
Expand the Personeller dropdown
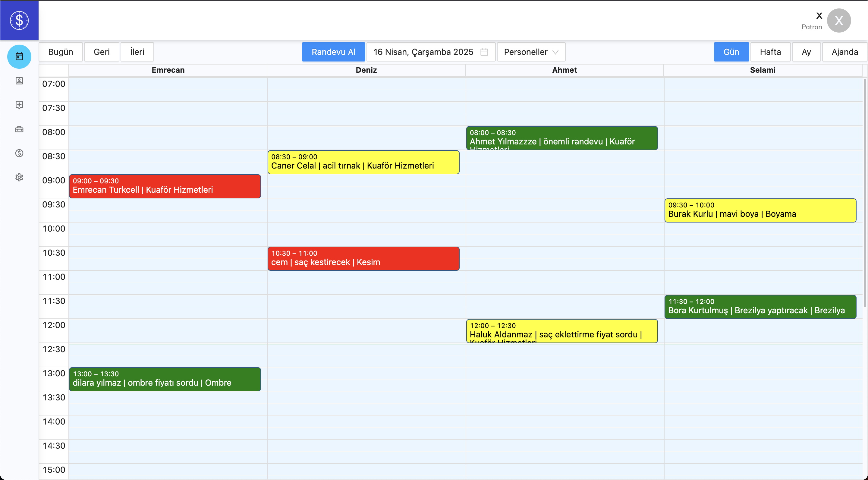tap(531, 52)
